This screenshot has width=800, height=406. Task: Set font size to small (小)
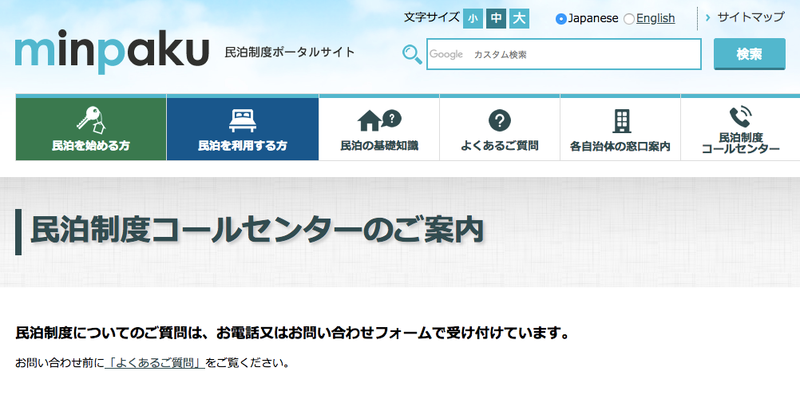pos(472,18)
